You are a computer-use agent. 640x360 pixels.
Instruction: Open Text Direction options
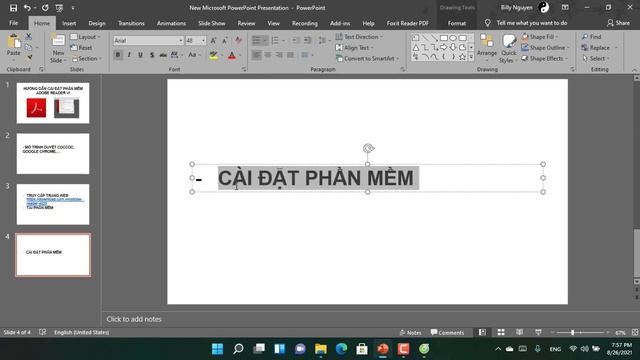click(359, 37)
